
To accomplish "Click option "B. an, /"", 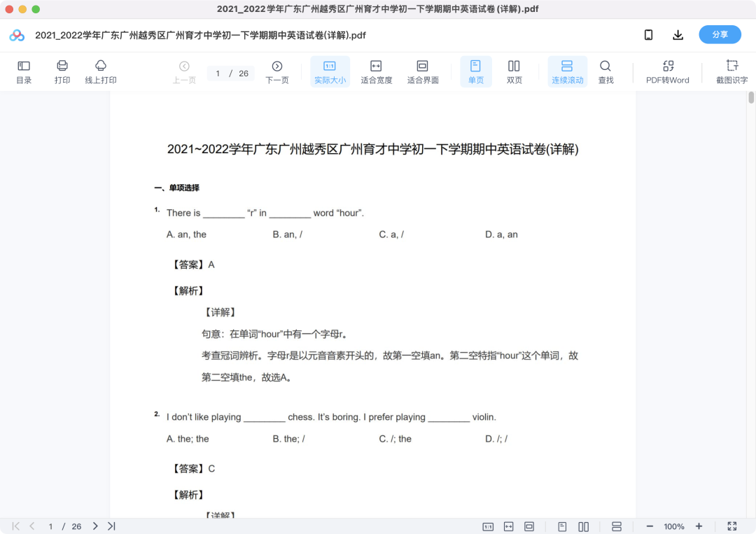I will tap(288, 234).
